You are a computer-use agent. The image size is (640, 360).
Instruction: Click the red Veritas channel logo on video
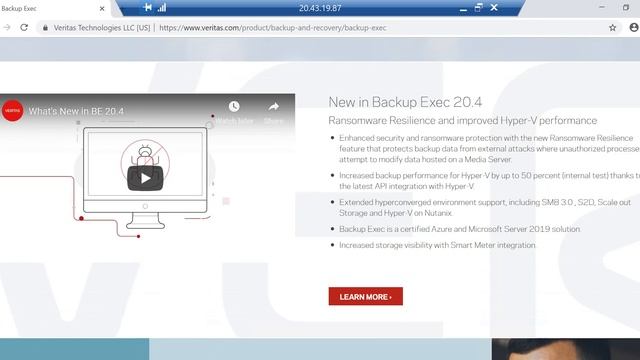[13, 111]
